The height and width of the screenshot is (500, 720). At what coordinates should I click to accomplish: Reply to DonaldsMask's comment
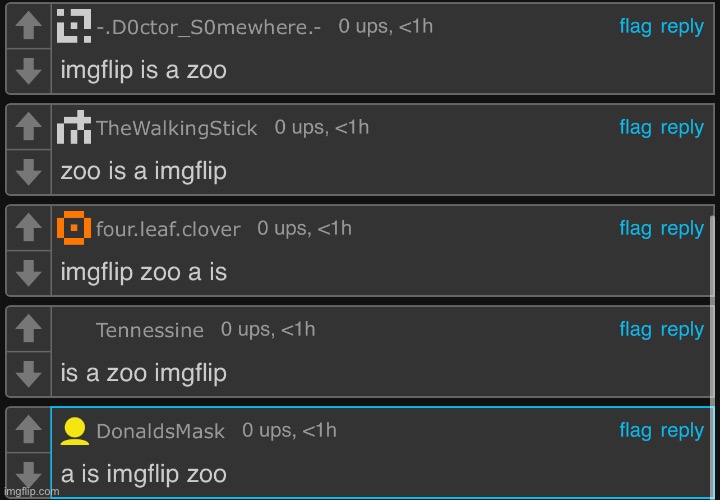pos(682,430)
